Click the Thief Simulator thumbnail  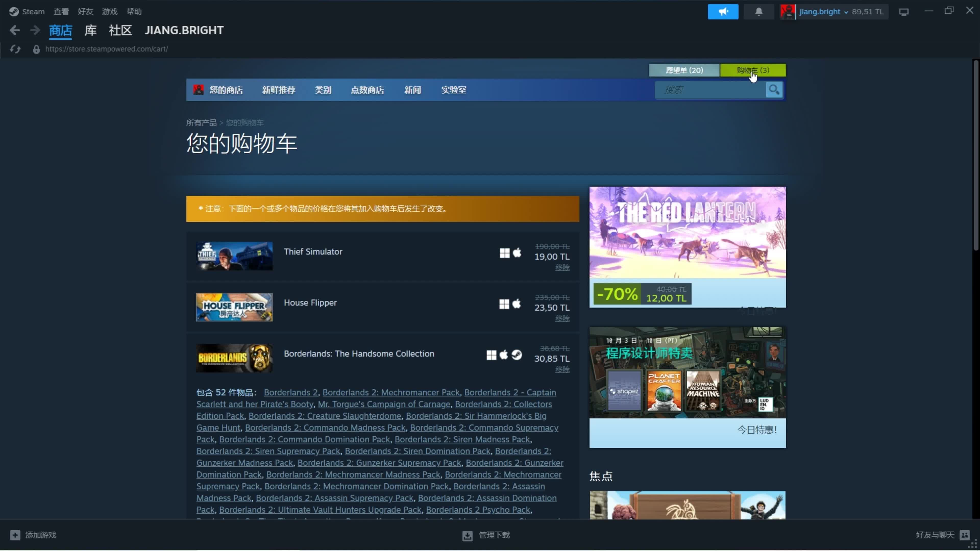pos(234,256)
